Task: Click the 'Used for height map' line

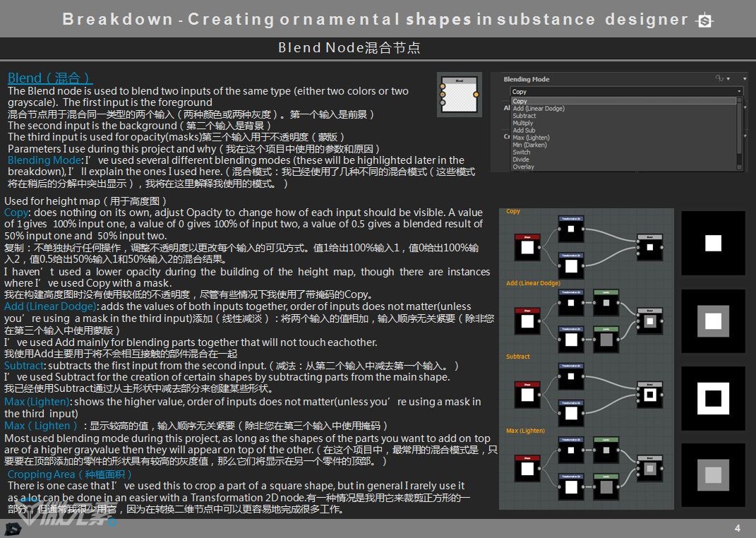Action: [x=85, y=201]
